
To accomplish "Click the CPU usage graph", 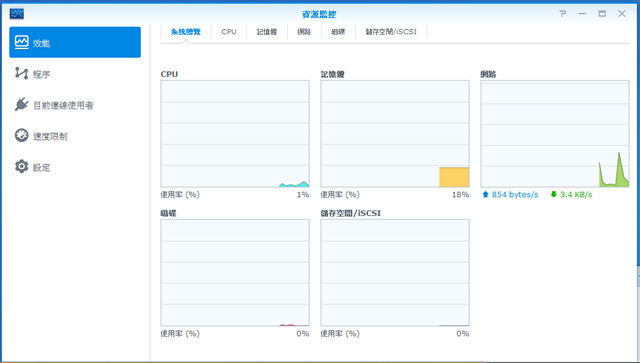I will 235,134.
